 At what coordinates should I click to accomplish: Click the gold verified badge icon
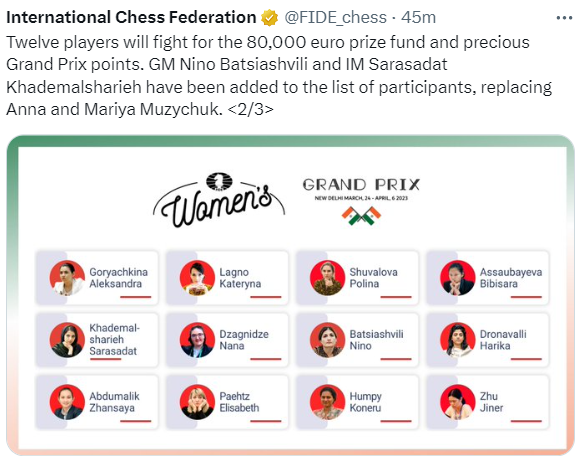269,18
